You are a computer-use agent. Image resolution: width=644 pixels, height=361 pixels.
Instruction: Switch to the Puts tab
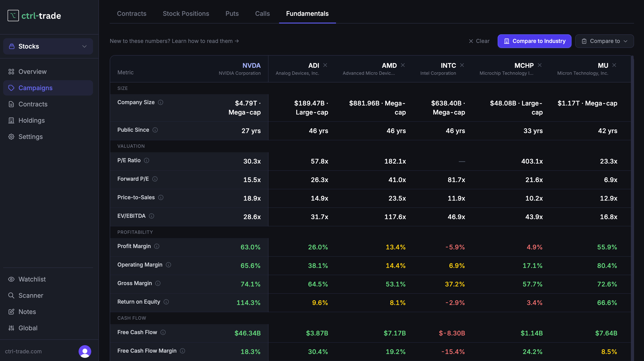(232, 14)
